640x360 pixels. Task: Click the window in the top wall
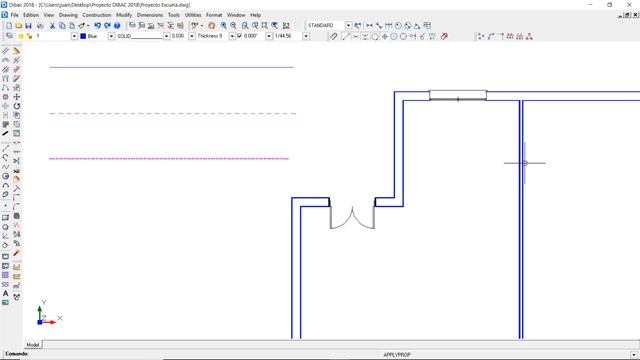click(458, 95)
